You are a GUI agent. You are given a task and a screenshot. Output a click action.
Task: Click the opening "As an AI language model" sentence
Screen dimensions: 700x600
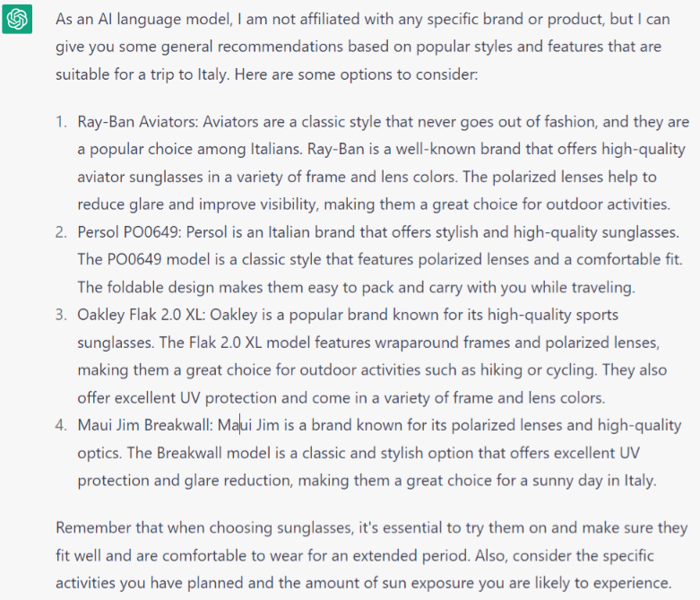143,19
